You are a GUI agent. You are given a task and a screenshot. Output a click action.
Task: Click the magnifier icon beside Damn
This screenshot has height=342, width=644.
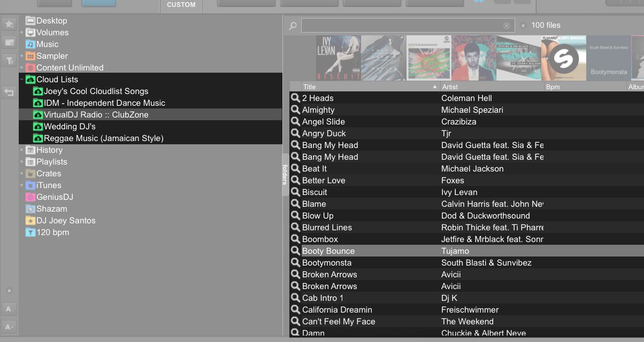(x=295, y=333)
